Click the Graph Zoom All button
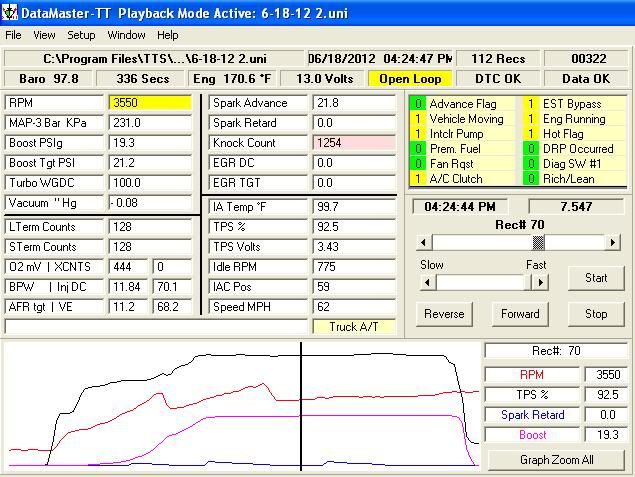 pyautogui.click(x=556, y=460)
